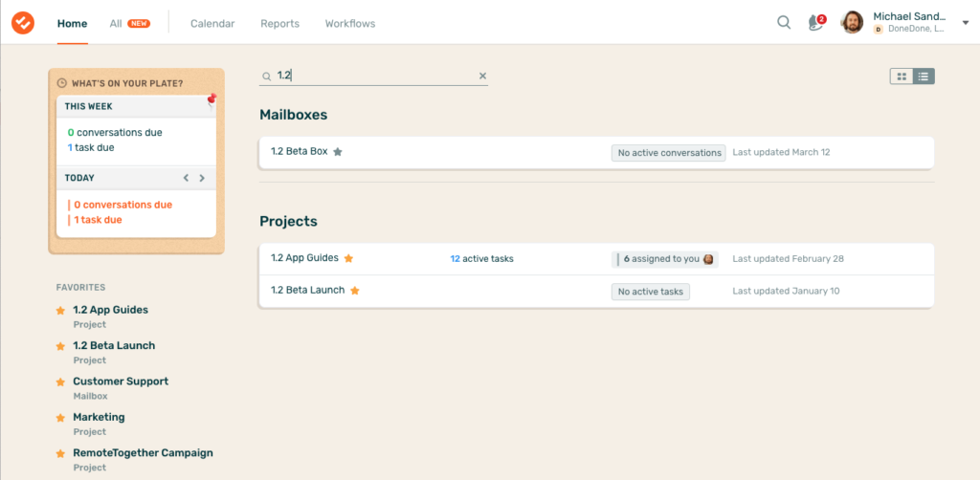Expand the account dropdown arrow
Viewport: 980px width, 480px height.
[966, 23]
